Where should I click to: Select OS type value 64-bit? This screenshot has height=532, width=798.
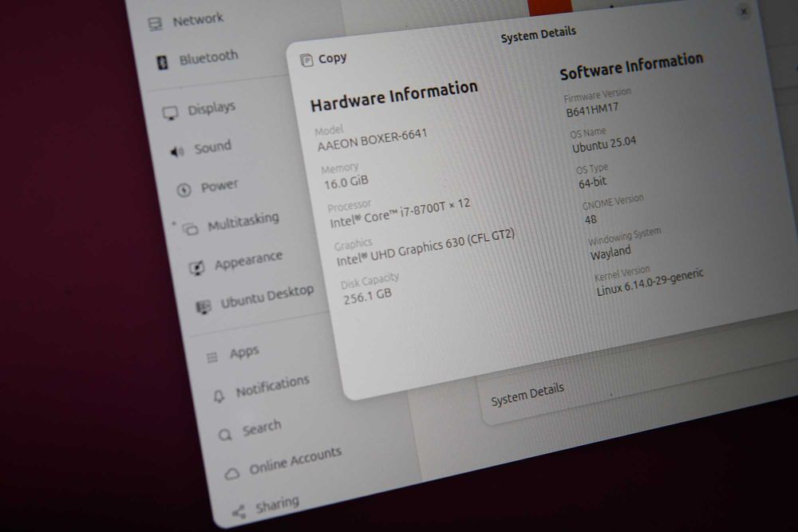click(x=592, y=182)
